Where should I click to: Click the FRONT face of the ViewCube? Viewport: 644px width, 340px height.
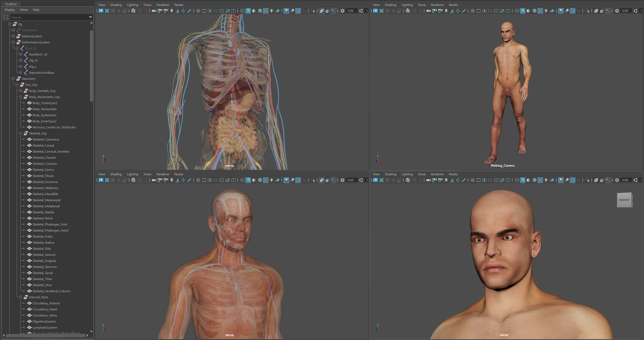(x=624, y=200)
